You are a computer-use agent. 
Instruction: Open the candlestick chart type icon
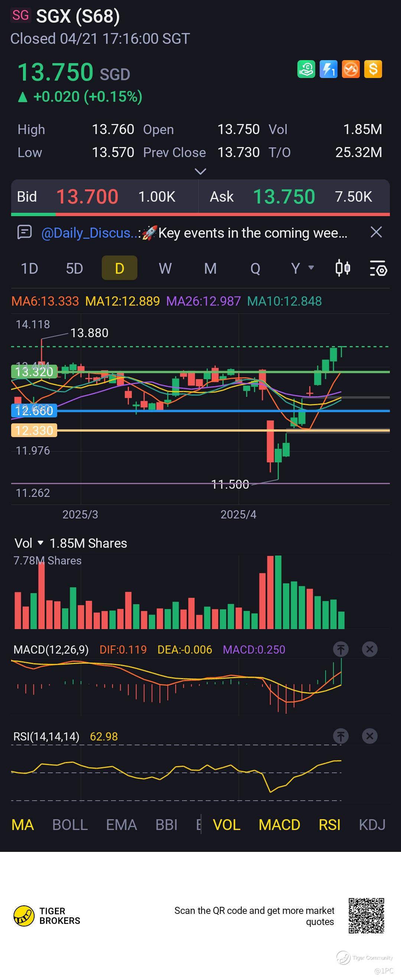point(343,268)
